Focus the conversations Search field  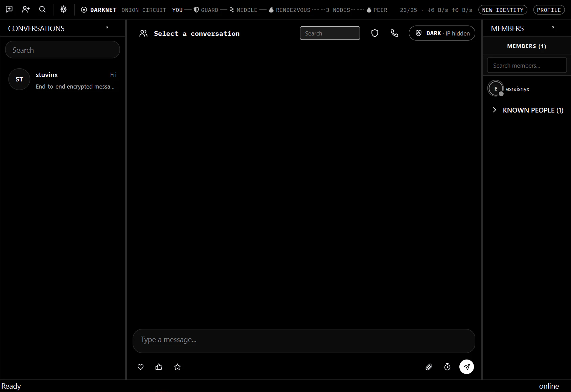(x=63, y=50)
